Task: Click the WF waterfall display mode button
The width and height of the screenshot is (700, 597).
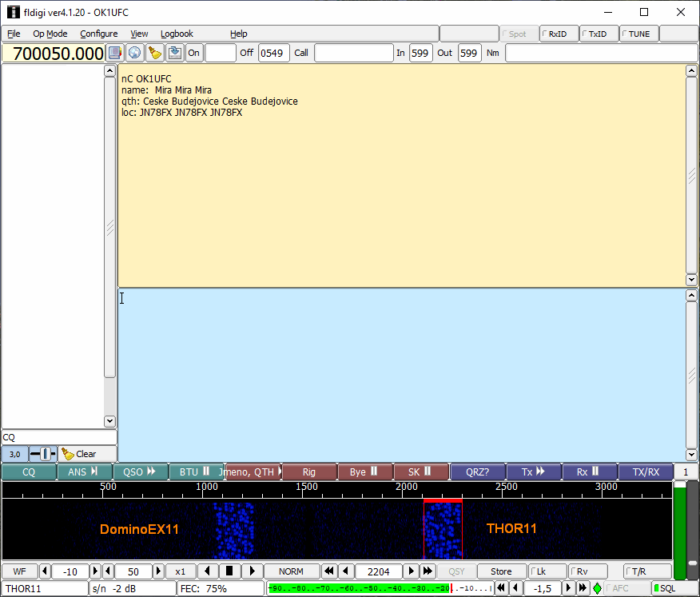Action: tap(19, 571)
